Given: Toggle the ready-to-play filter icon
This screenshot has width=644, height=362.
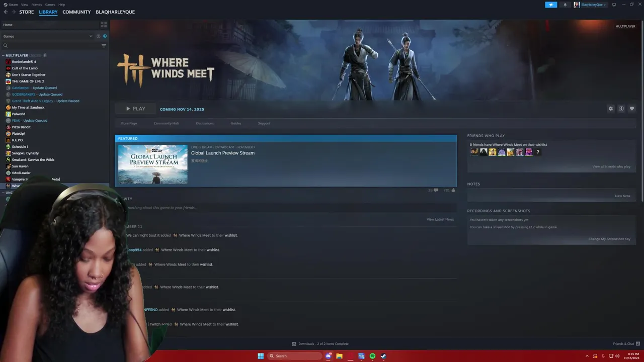Looking at the screenshot, I should click(105, 36).
